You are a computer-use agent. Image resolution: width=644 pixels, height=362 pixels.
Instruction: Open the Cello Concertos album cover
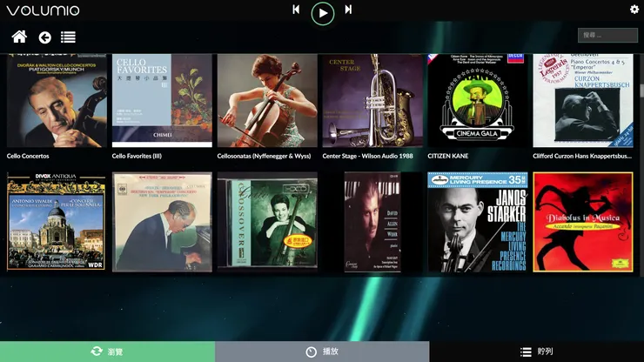coord(57,101)
